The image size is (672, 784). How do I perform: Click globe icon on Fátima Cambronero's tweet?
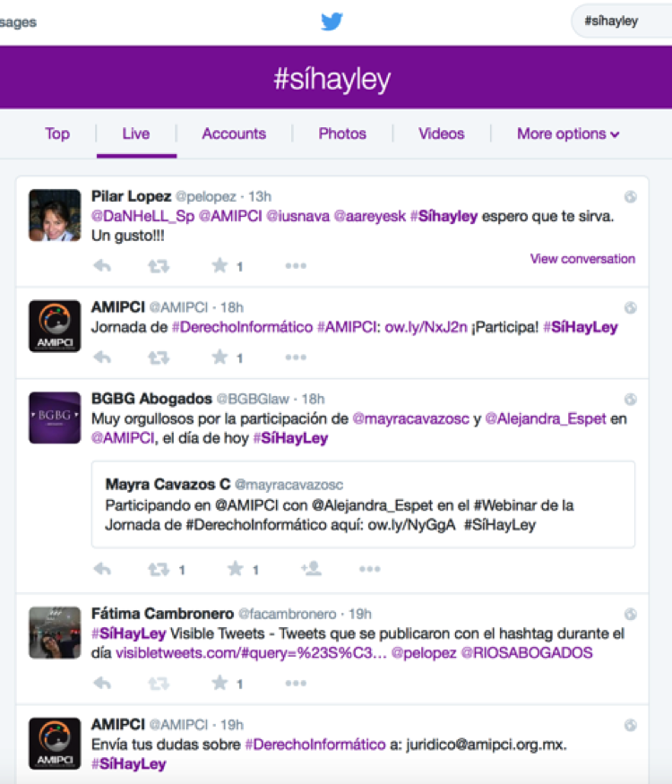pyautogui.click(x=631, y=614)
